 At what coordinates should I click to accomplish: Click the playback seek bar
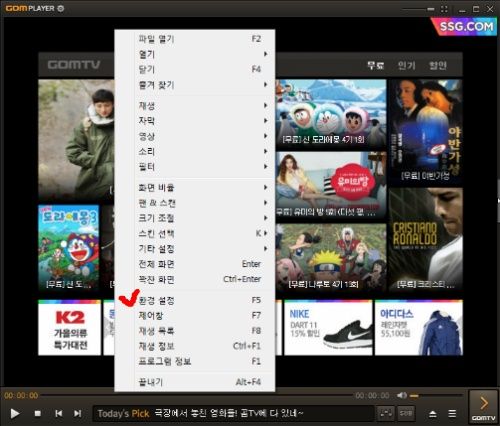click(196, 395)
